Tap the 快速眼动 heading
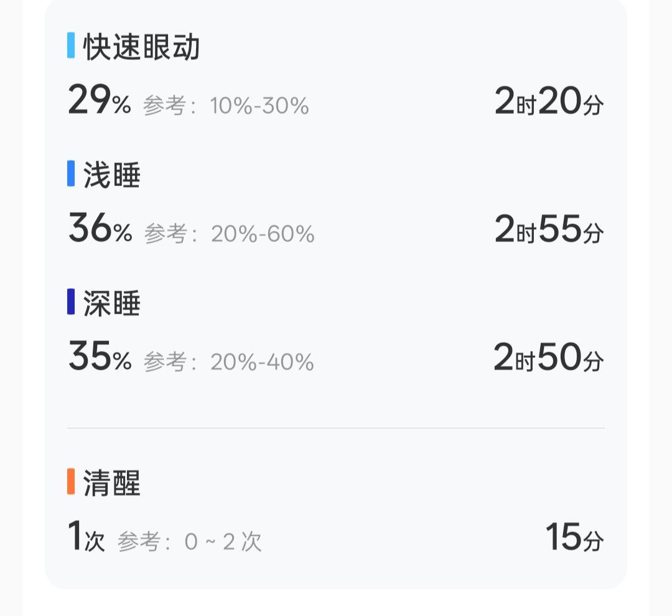 click(x=142, y=47)
